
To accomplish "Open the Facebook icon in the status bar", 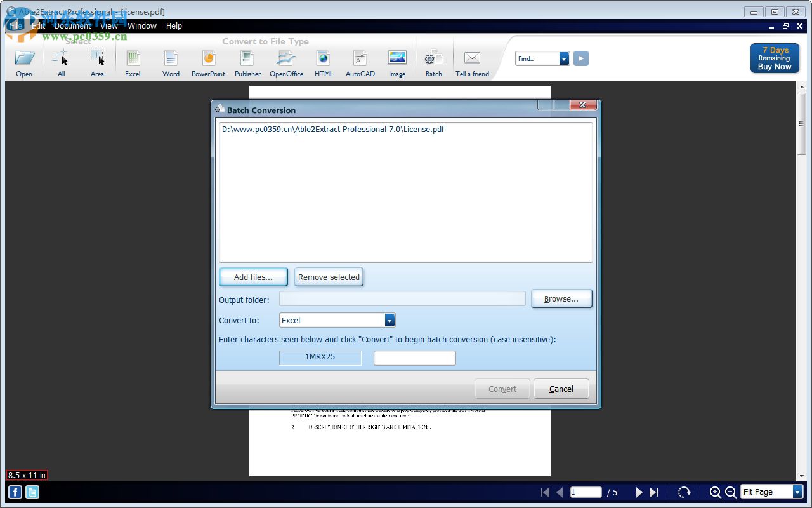I will [x=15, y=492].
